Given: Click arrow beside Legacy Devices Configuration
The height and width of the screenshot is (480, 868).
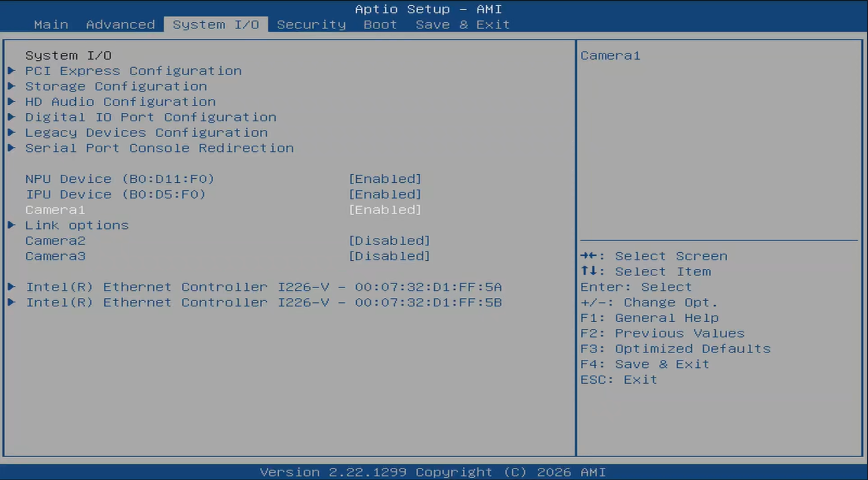Looking at the screenshot, I should coord(11,132).
